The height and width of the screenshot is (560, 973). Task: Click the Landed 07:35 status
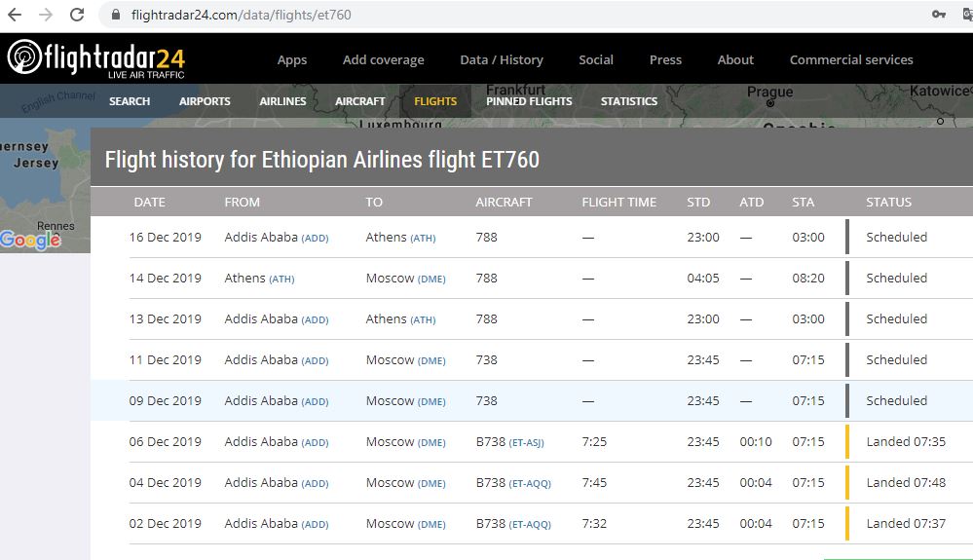click(906, 441)
